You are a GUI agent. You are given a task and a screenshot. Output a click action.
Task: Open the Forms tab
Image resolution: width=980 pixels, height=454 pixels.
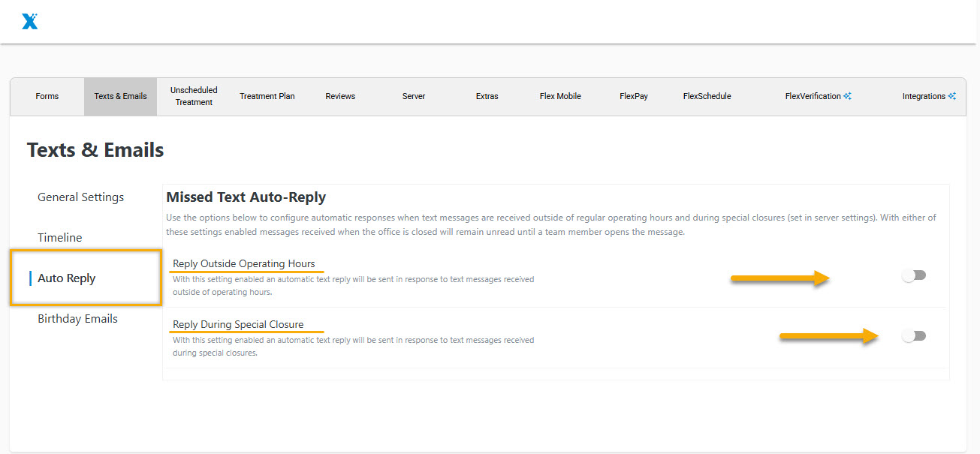tap(47, 96)
